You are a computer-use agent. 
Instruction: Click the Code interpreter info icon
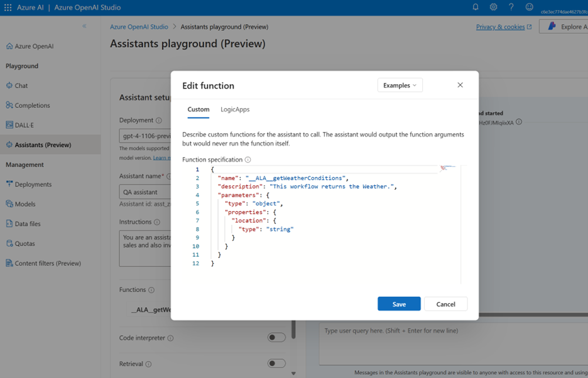(x=170, y=338)
